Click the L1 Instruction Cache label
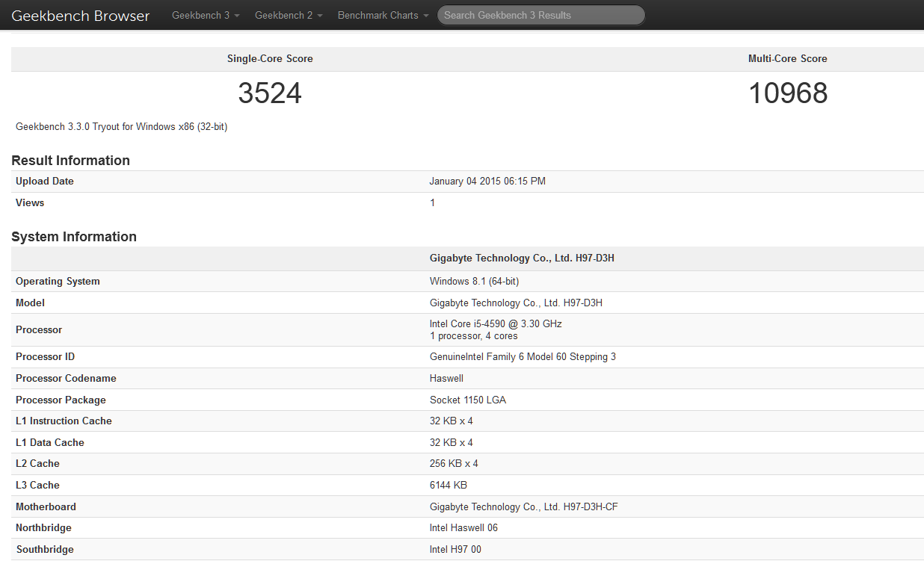Image resolution: width=924 pixels, height=564 pixels. 64,421
